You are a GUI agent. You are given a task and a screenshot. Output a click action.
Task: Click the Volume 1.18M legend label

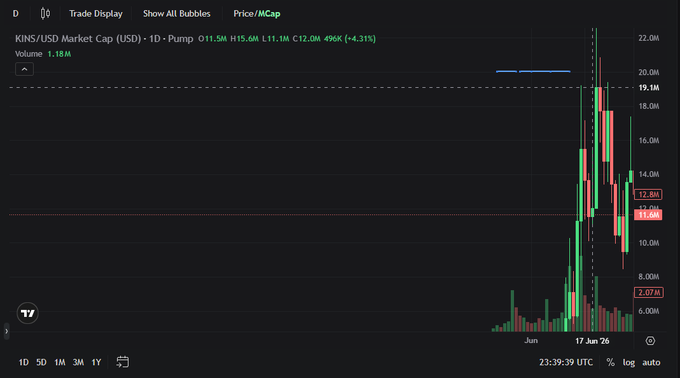point(43,54)
